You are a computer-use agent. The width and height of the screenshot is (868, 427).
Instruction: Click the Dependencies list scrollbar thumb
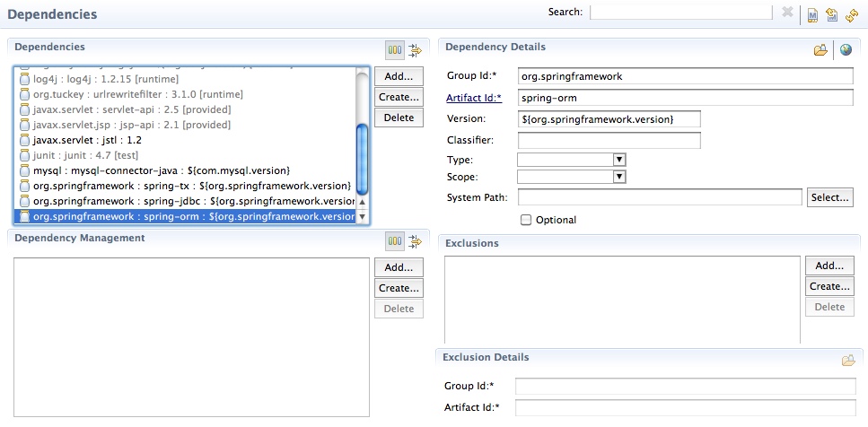[x=362, y=160]
